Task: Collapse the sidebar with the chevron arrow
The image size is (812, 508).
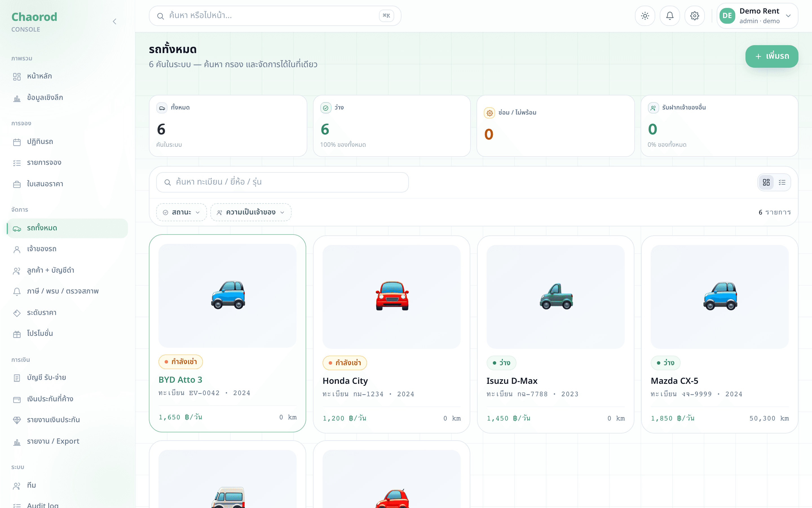Action: (114, 21)
